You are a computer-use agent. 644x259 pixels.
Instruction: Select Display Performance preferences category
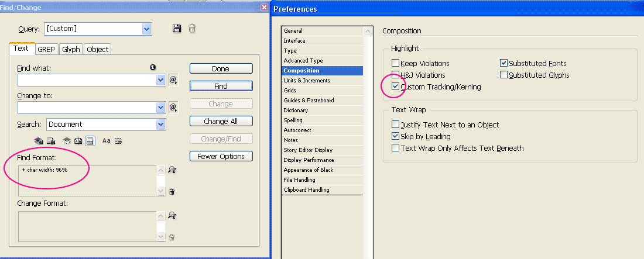click(x=323, y=160)
